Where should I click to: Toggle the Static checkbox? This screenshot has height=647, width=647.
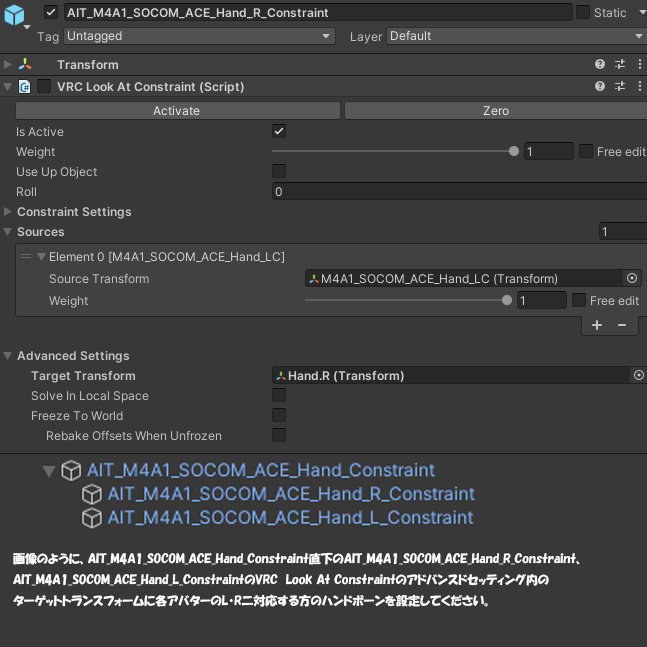click(x=583, y=12)
